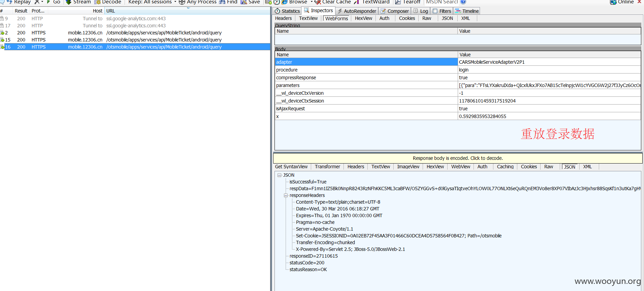
Task: Sort sessions by URL column header
Action: coord(187,11)
